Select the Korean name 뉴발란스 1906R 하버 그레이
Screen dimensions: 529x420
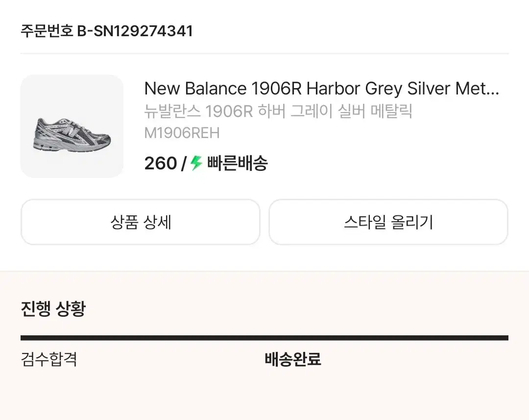[x=278, y=112]
